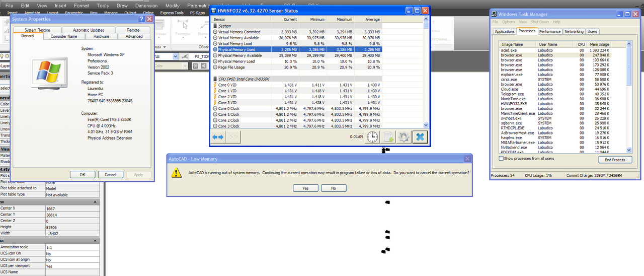644x276 pixels.
Task: Click OK in System Properties
Action: pos(83,175)
